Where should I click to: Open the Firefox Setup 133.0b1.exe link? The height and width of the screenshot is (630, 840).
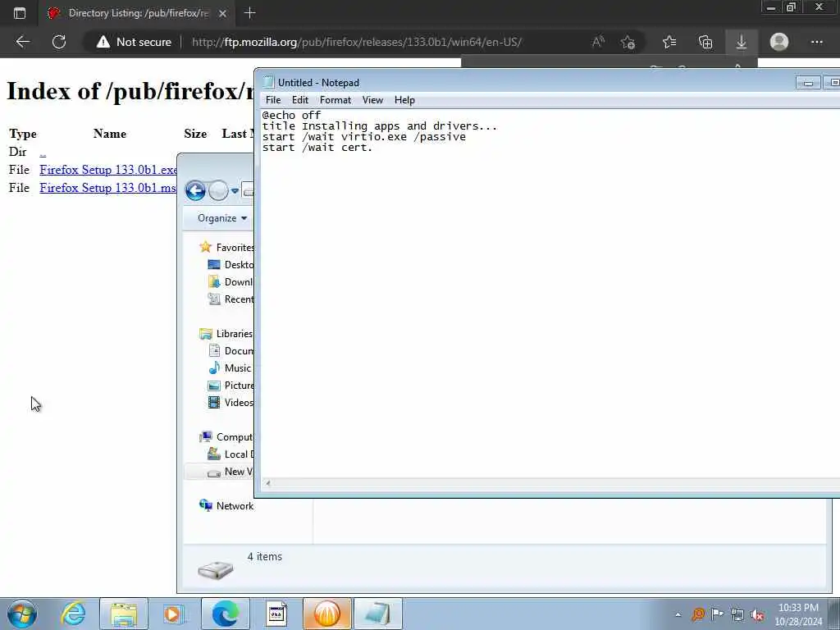point(108,170)
